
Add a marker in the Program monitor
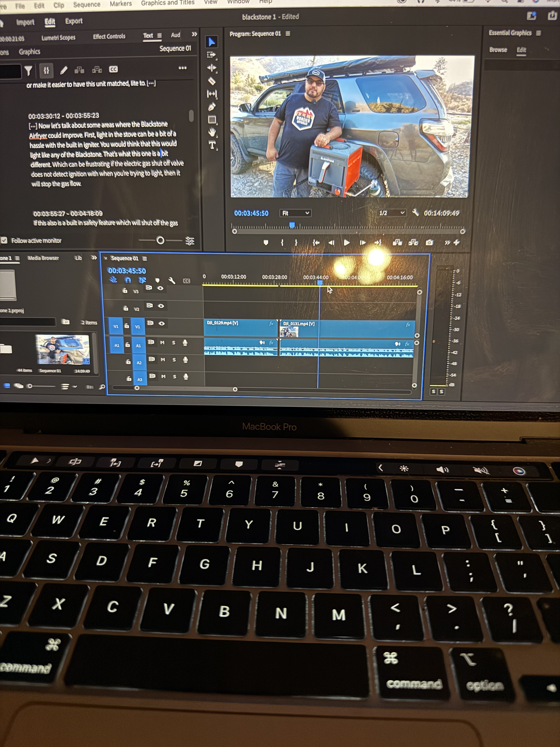pos(266,243)
